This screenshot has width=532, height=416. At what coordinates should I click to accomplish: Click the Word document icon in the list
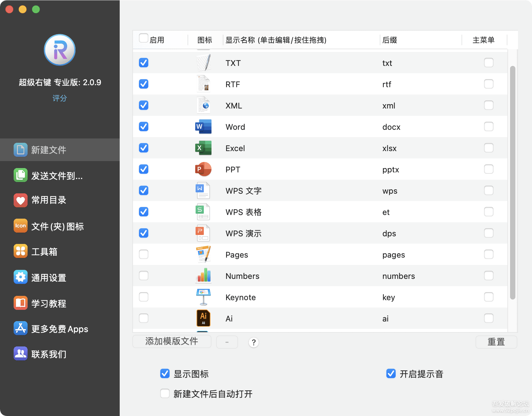click(203, 126)
